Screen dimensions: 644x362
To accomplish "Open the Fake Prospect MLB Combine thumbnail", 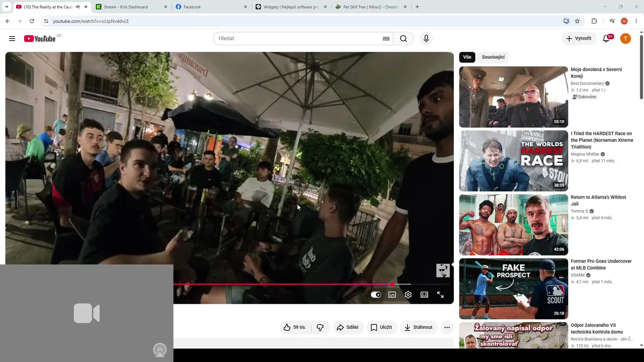I will point(513,289).
